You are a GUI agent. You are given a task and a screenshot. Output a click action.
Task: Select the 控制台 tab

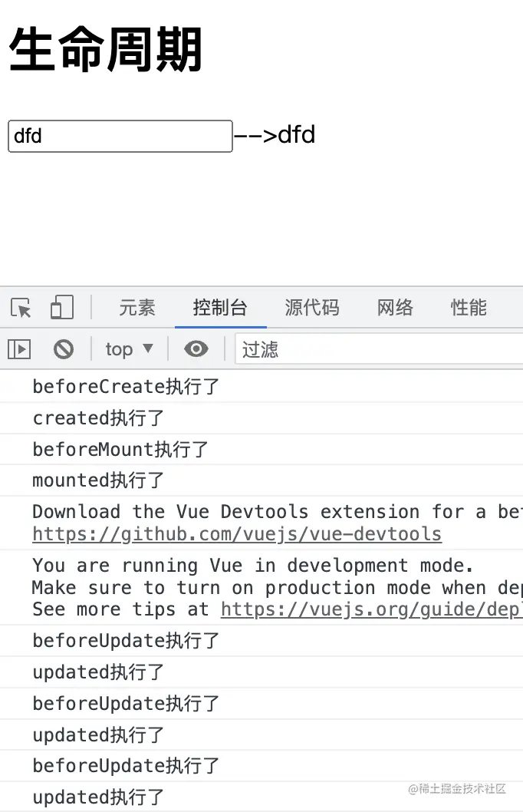pos(220,308)
